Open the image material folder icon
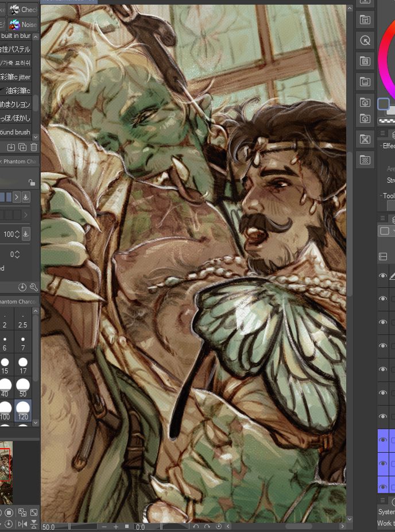 coord(365,82)
